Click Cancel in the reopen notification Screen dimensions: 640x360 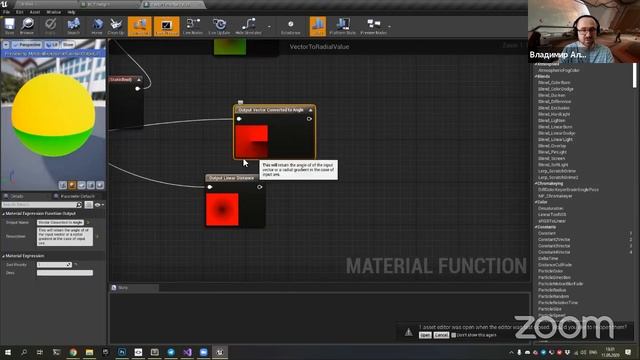441,335
